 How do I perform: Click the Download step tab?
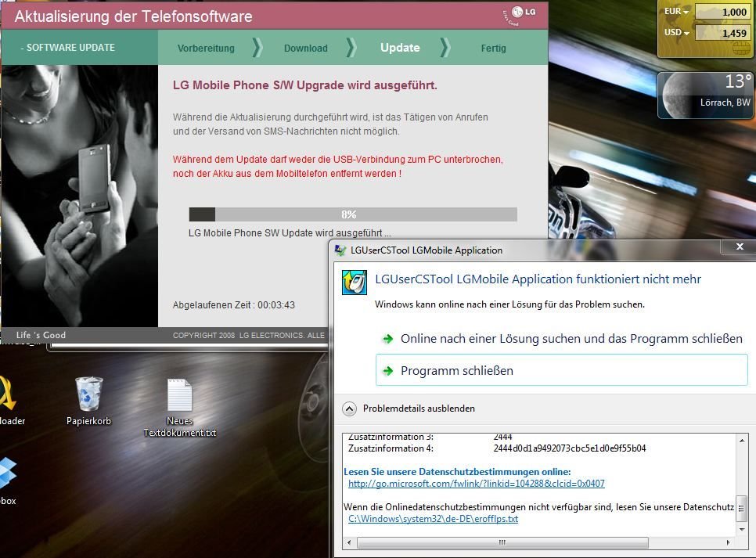[306, 49]
